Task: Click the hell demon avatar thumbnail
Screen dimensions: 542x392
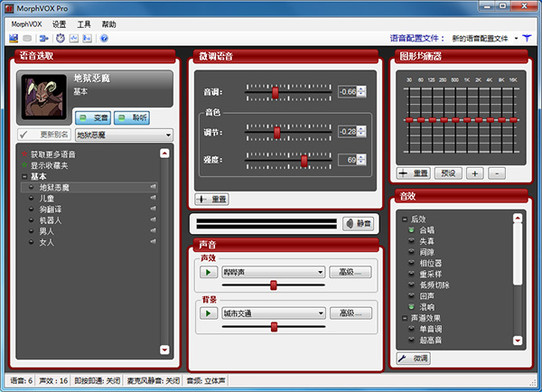Action: click(43, 97)
